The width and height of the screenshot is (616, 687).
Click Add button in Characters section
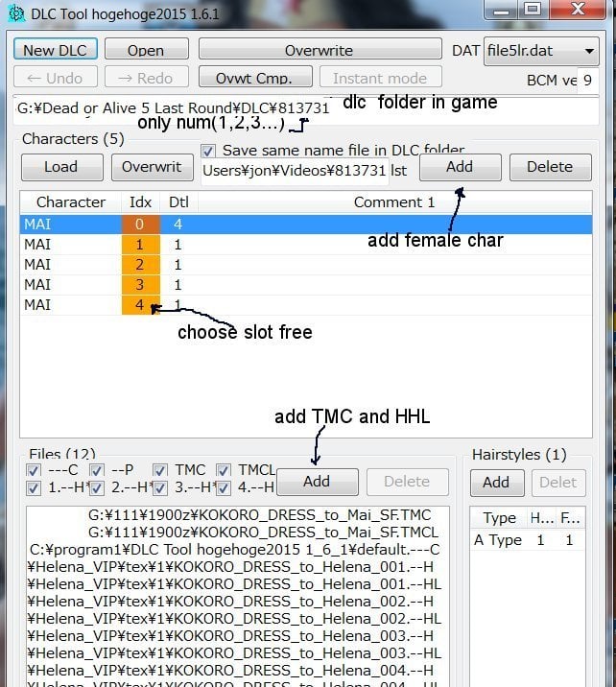460,167
